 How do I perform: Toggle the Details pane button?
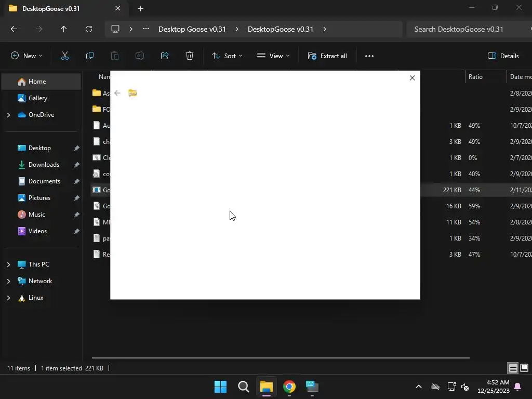503,56
